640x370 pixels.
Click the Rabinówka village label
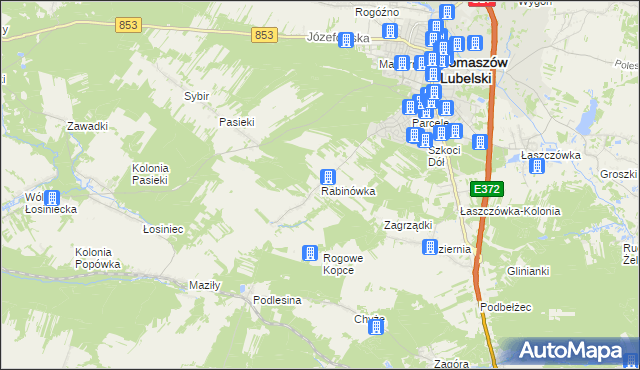tap(348, 191)
